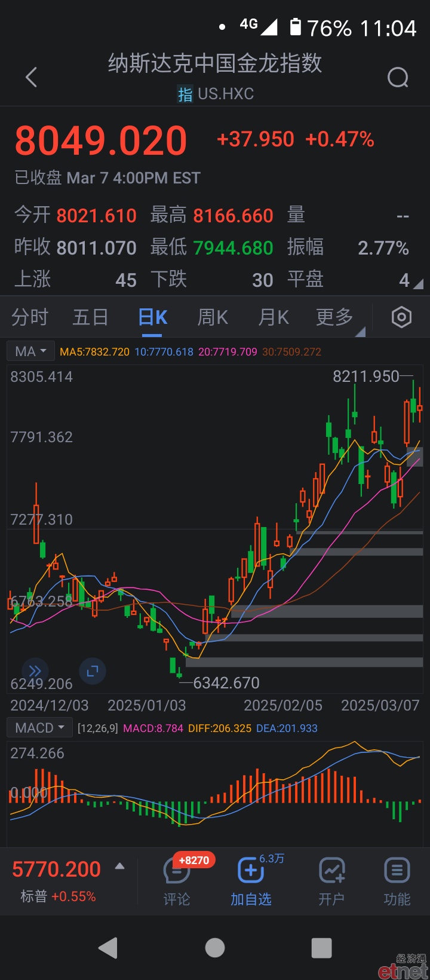430x980 pixels.
Task: Tap the 2025/01/03 date label
Action: pyautogui.click(x=147, y=705)
